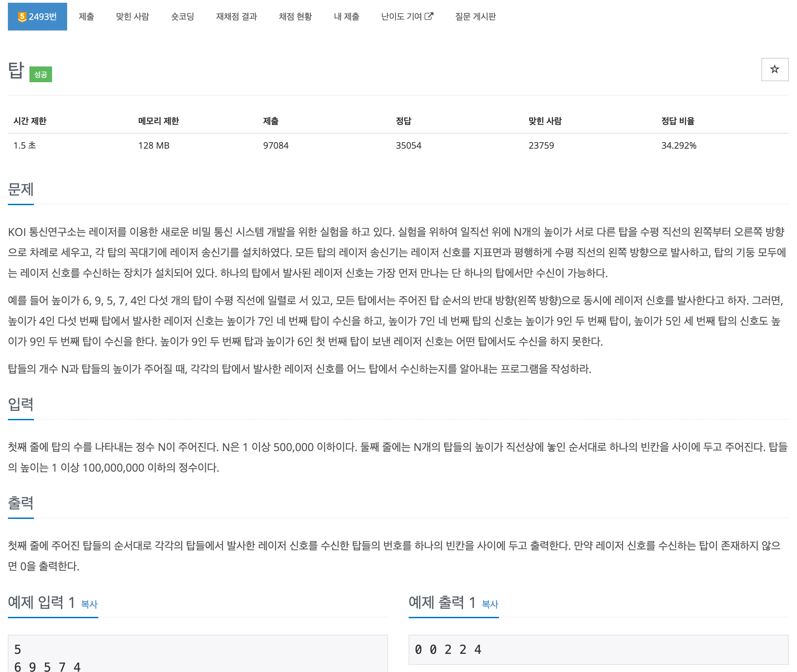This screenshot has height=672, width=797.
Task: Click the 탑 problem title
Action: 16,71
